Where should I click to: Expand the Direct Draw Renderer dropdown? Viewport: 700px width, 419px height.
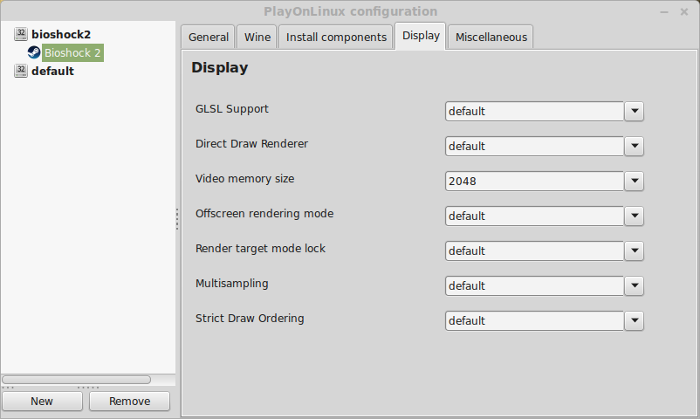634,146
